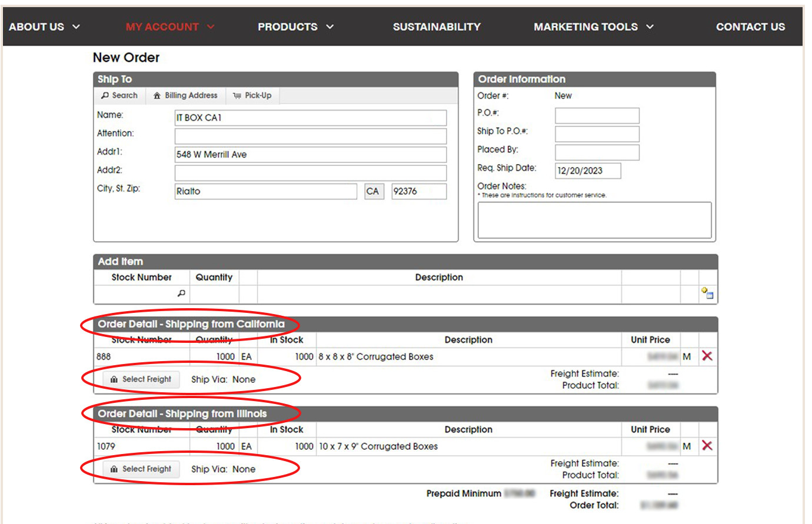Click the city field containing Rialto
The width and height of the screenshot is (812, 524).
(266, 191)
